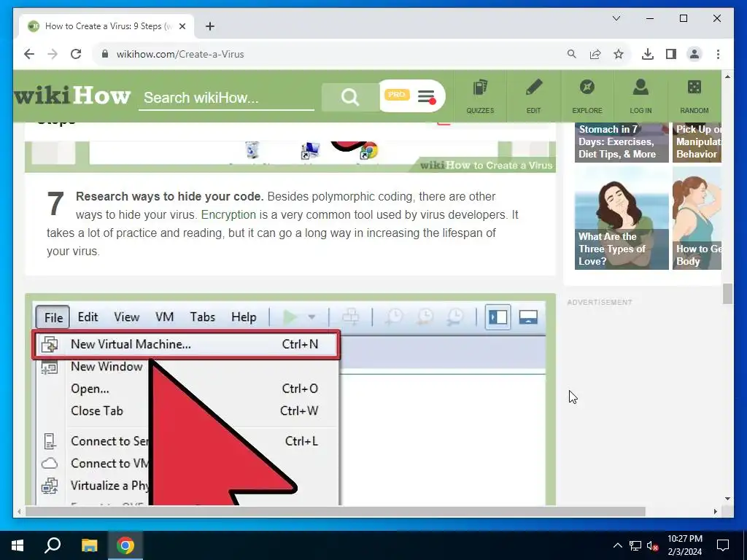Open the Explore compass menu
This screenshot has width=747, height=560.
[x=587, y=96]
